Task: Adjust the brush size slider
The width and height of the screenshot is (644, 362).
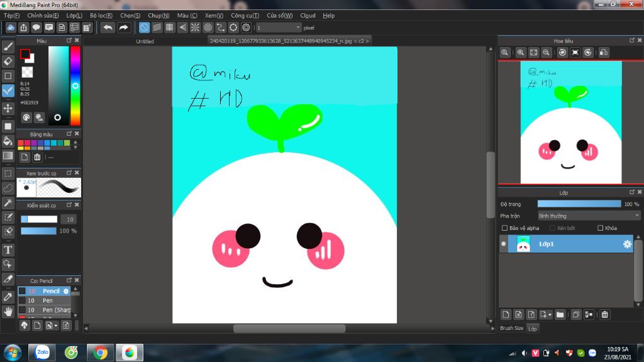Action: tap(39, 219)
